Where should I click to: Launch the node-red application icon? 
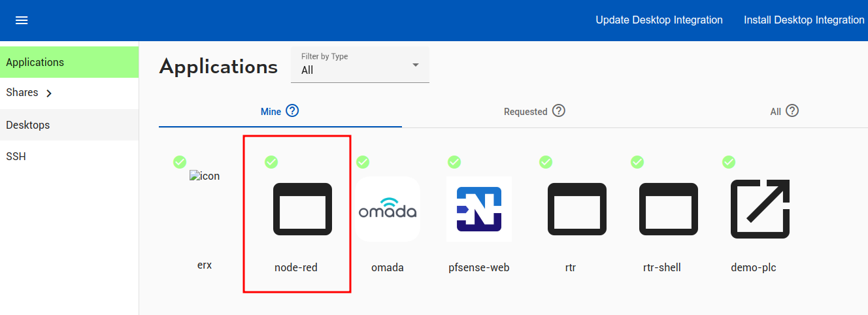302,209
